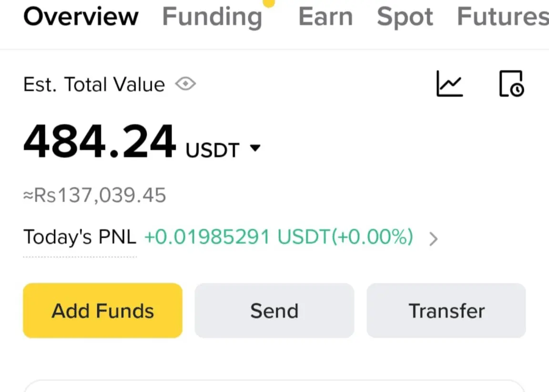Tap the Transfer button
Image resolution: width=549 pixels, height=392 pixels.
pos(446,311)
